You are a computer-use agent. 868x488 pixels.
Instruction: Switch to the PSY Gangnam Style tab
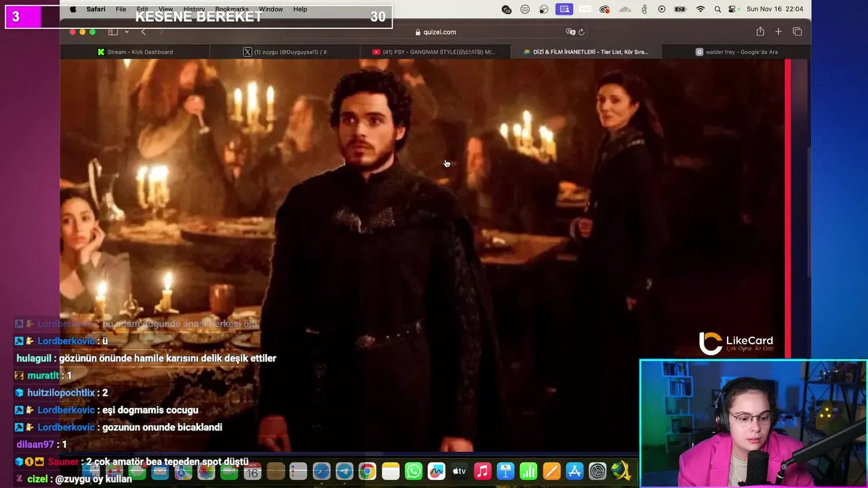(x=435, y=52)
